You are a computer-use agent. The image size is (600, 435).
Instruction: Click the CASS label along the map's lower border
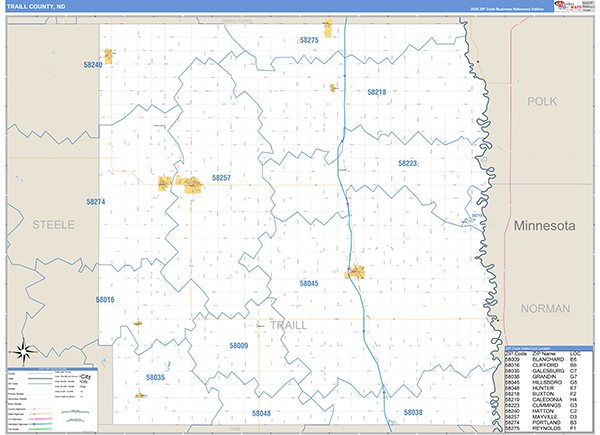pos(235,429)
